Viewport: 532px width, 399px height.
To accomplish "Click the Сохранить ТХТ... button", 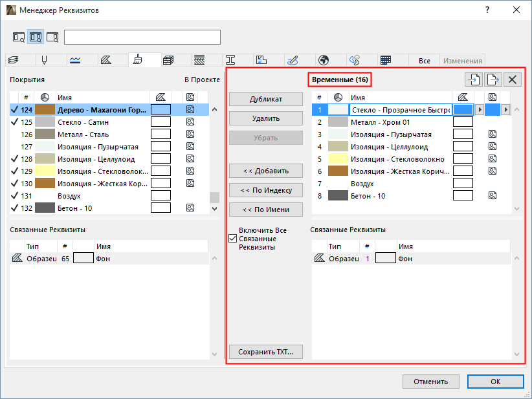I will (x=265, y=352).
